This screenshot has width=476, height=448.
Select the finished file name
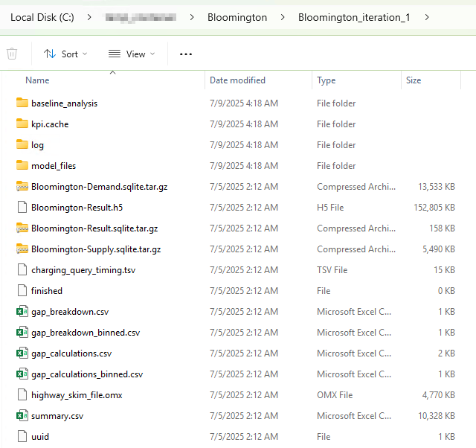[x=46, y=291]
